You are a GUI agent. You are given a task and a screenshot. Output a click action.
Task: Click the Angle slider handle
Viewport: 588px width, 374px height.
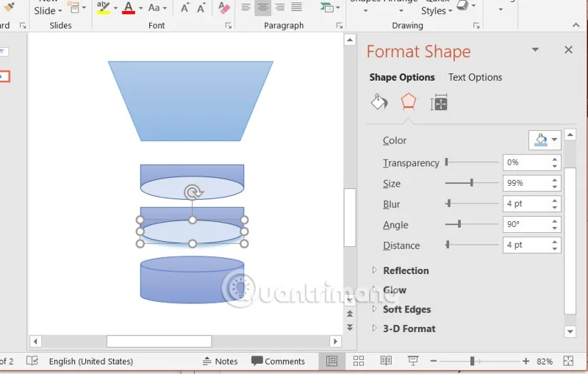[x=459, y=224]
